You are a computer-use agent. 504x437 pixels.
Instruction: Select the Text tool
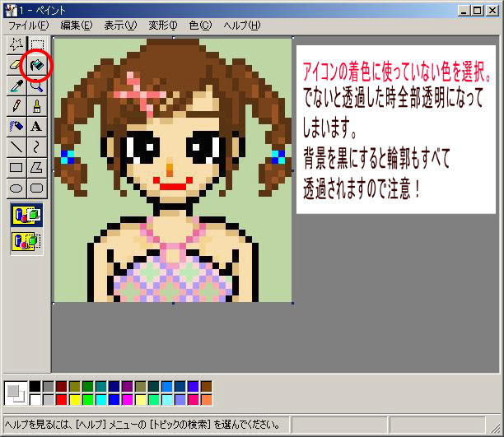click(x=37, y=126)
